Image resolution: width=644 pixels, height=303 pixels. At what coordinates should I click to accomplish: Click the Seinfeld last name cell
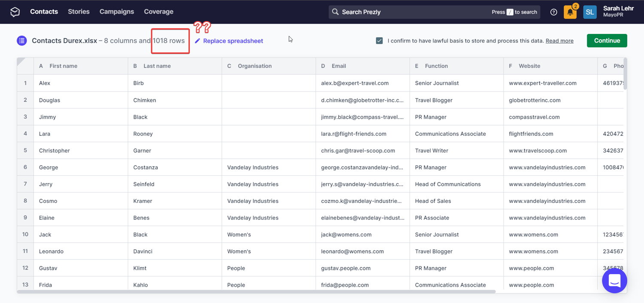click(x=175, y=184)
